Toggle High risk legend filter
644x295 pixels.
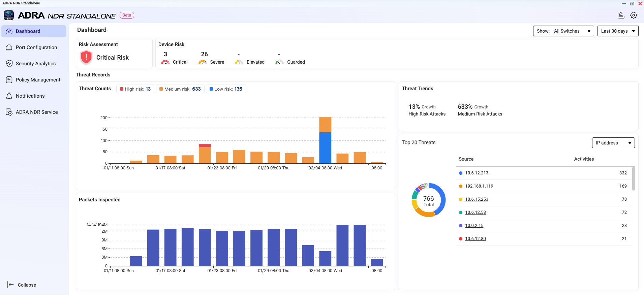click(x=135, y=89)
